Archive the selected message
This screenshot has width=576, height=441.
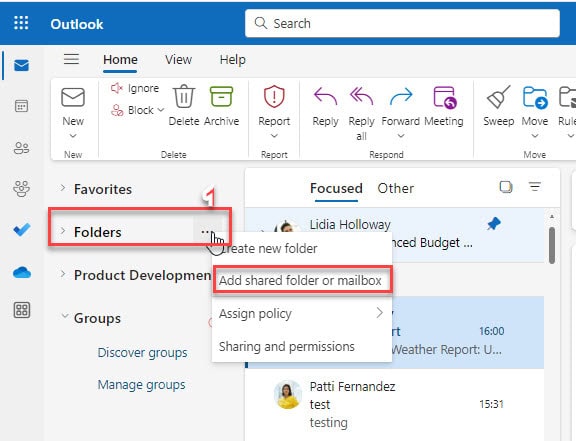(x=221, y=107)
